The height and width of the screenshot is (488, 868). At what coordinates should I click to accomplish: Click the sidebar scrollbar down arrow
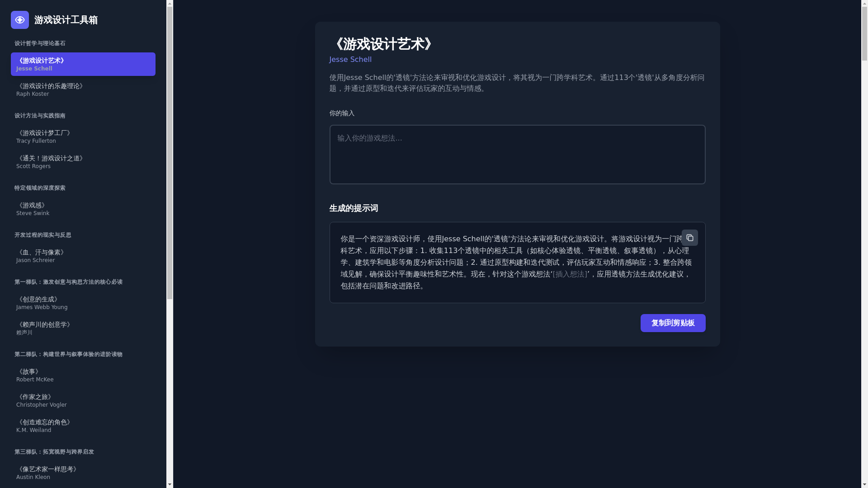(x=170, y=484)
